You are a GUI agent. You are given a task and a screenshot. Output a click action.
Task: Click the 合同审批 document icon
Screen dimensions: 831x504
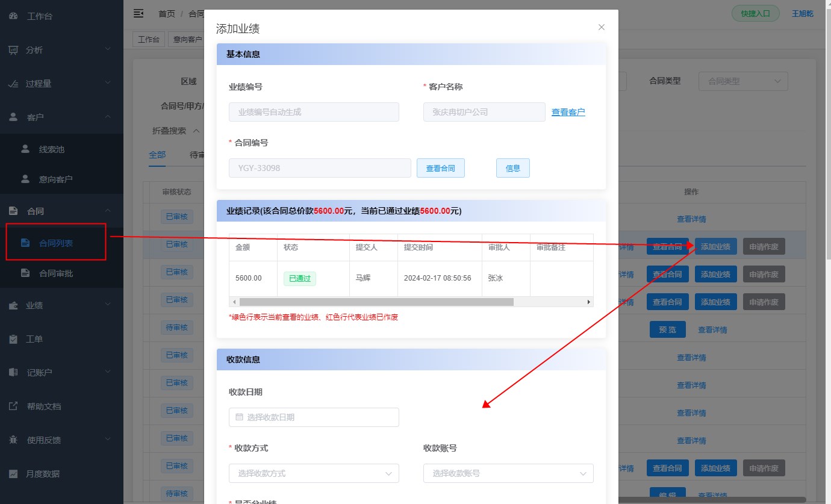(x=25, y=273)
